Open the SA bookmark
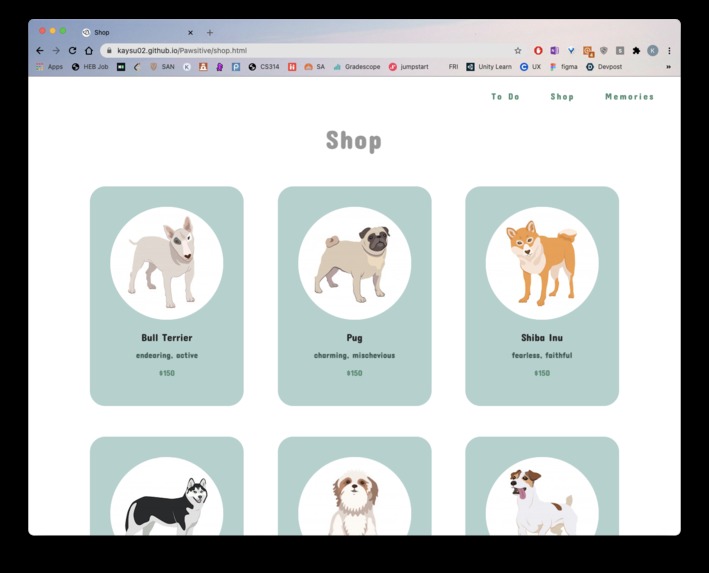709x573 pixels. [315, 67]
